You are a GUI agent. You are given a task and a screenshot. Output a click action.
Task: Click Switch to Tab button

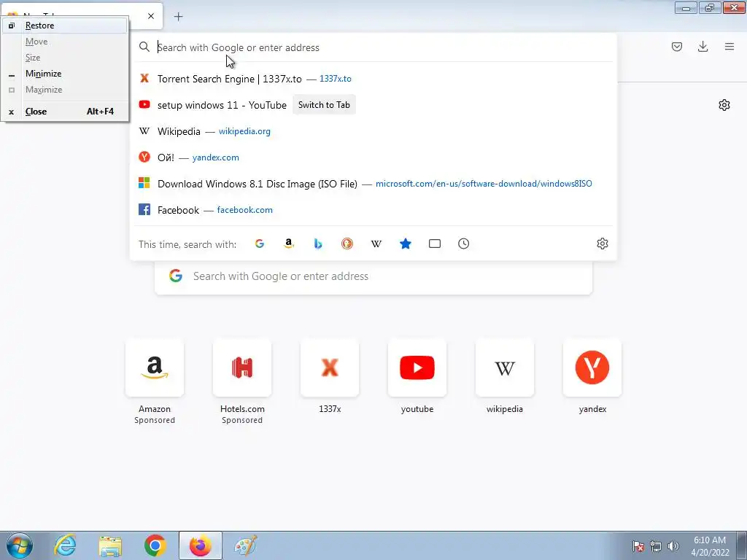(324, 105)
